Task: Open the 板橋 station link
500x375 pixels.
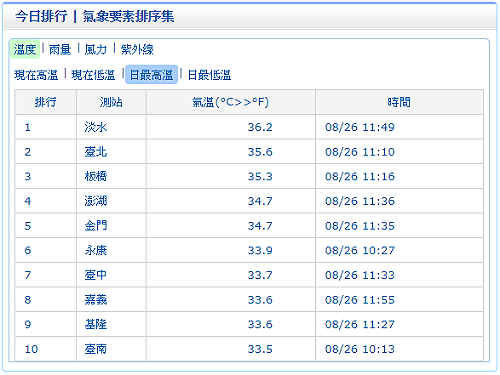Action: pos(96,176)
